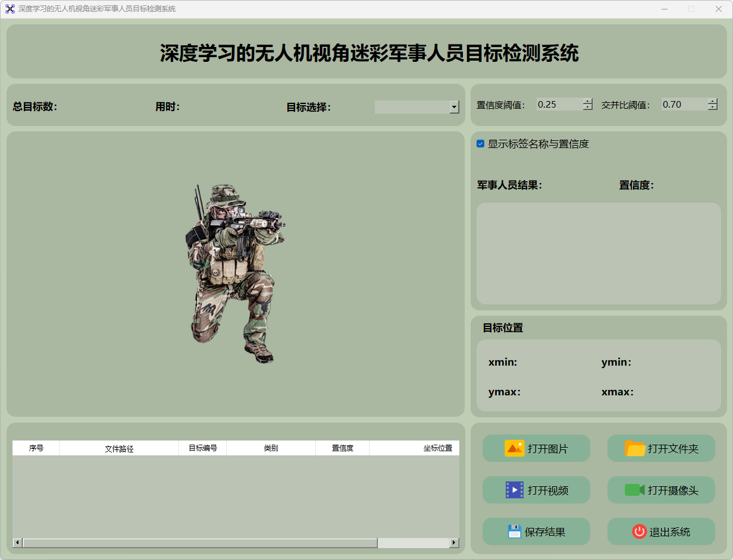
Task: Click the 置信度 column header in table
Action: click(x=342, y=448)
